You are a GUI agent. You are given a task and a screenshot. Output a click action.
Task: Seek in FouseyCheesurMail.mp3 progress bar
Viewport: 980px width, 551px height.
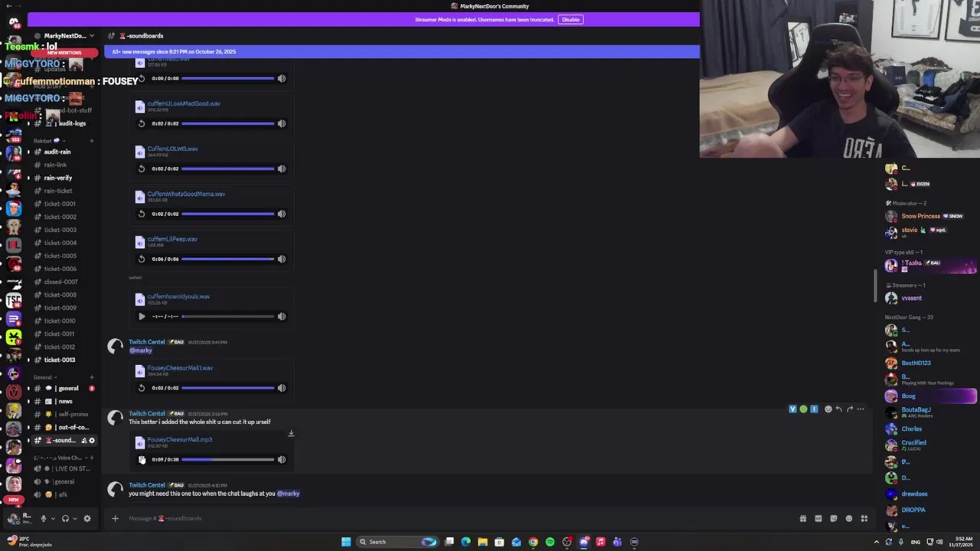[228, 459]
